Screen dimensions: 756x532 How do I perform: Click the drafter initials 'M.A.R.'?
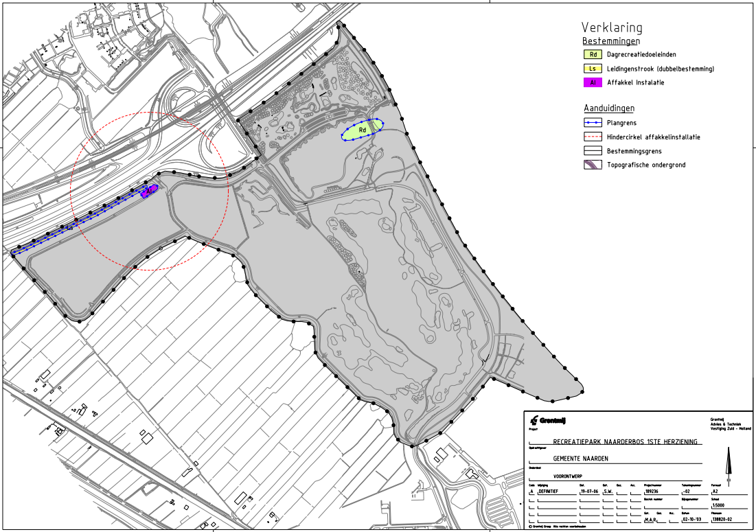tap(650, 520)
